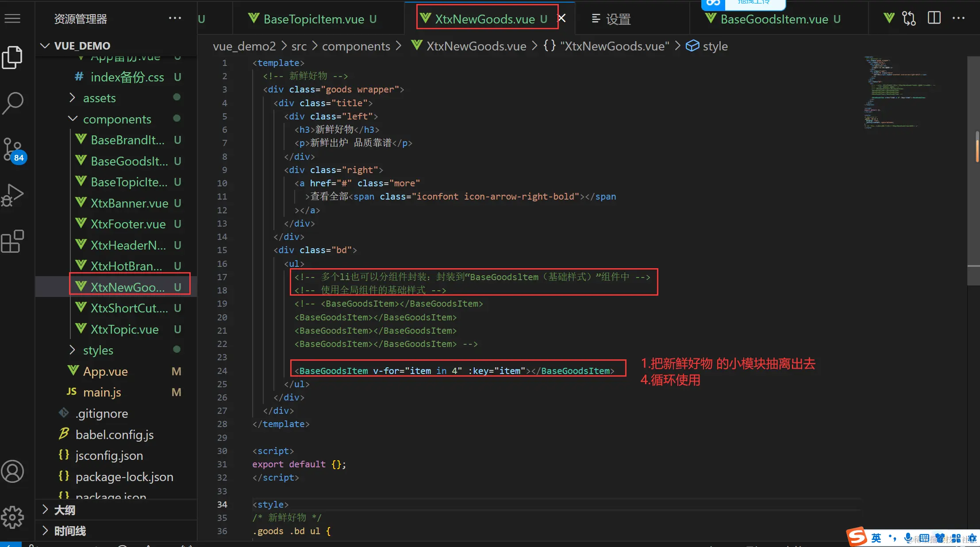Open editor more actions ellipsis
Image resolution: width=980 pixels, height=547 pixels.
(x=958, y=19)
